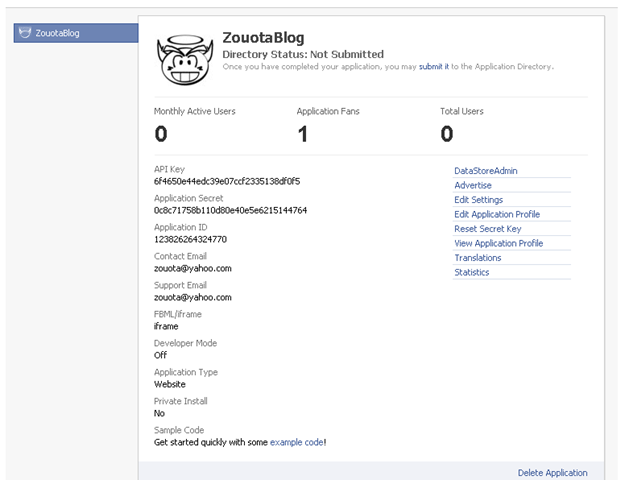
Task: Click the small ZouotaBlog sidebar icon
Action: [25, 33]
